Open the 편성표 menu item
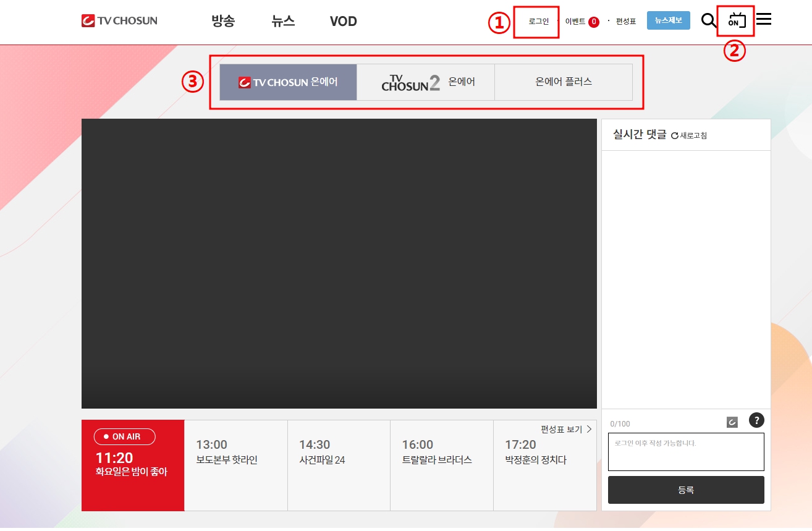Viewport: 812px width, 531px height. (624, 20)
